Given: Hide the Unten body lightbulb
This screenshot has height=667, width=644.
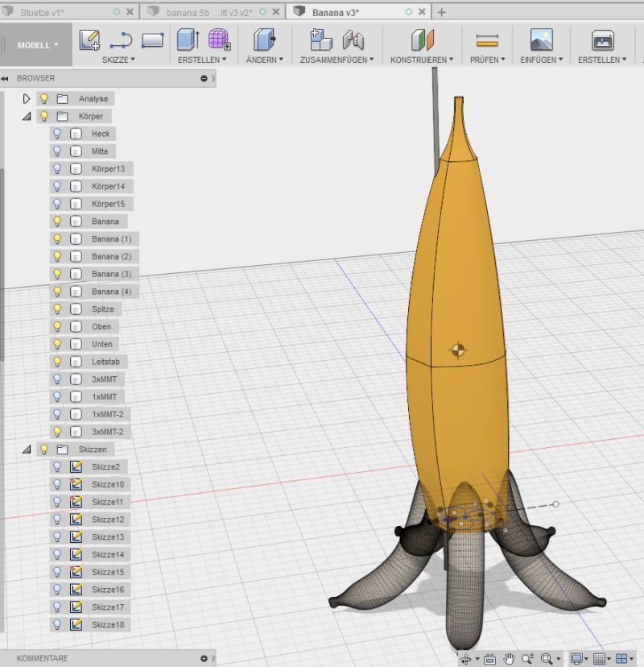Looking at the screenshot, I should click(x=57, y=344).
